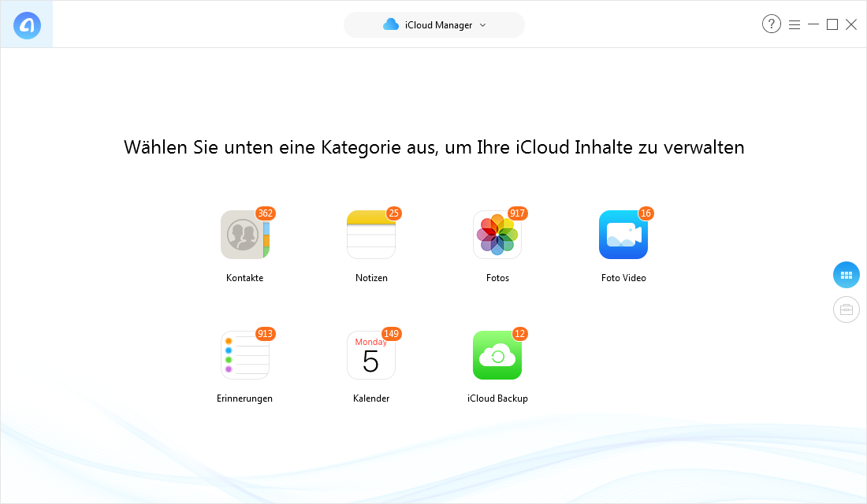This screenshot has width=867, height=504.
Task: Select the Kalender label text
Action: 370,398
